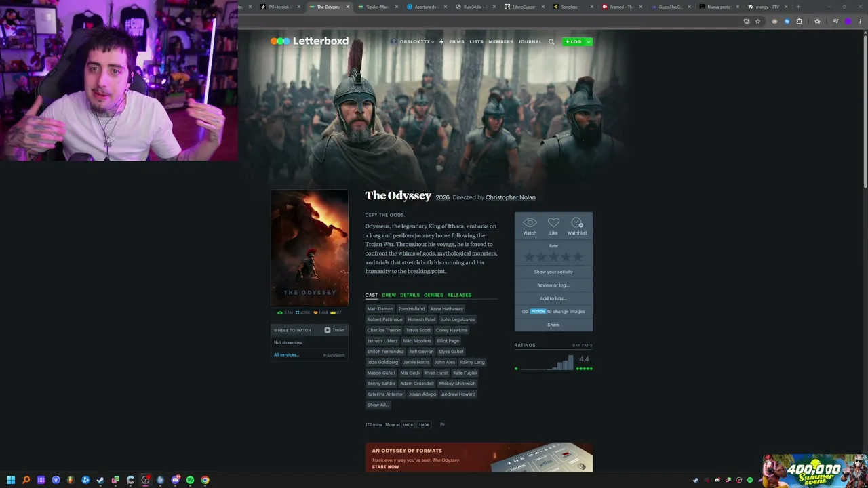Switch to the Spider-Man browser tab
Image resolution: width=868 pixels, height=488 pixels.
tap(377, 7)
